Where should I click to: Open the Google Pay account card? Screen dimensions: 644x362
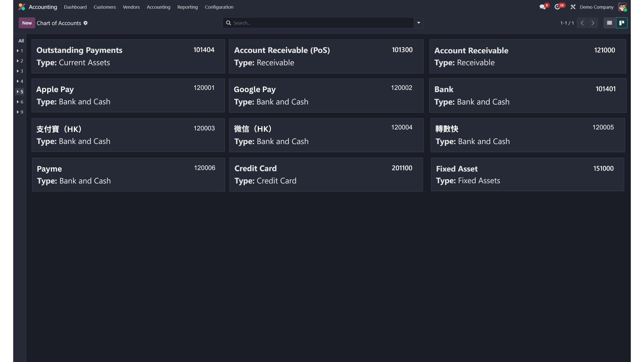coord(326,96)
